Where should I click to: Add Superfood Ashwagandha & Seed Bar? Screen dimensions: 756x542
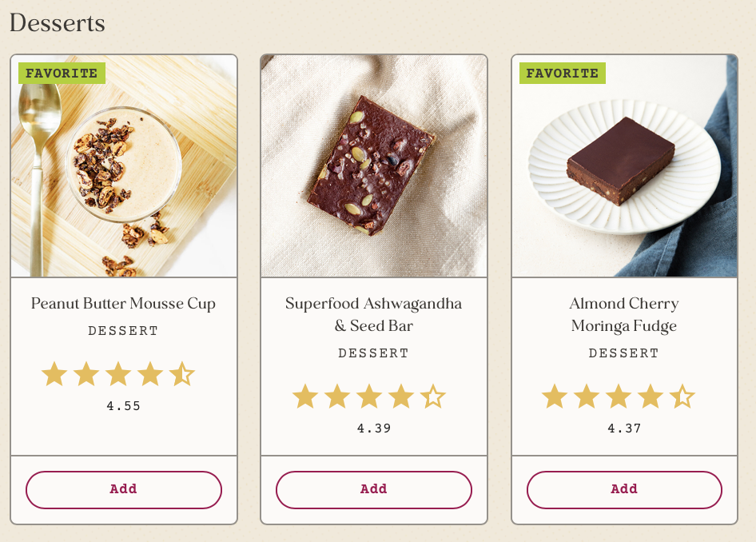pos(374,489)
